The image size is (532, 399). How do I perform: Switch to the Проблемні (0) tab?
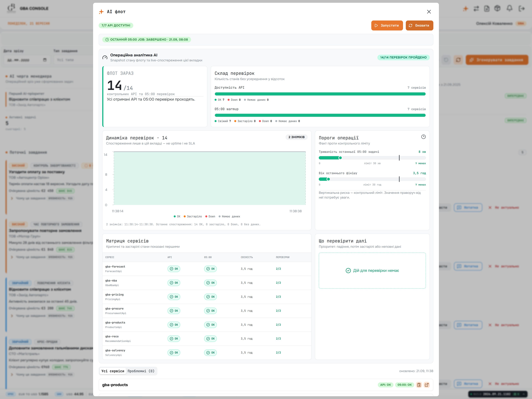coord(141,371)
